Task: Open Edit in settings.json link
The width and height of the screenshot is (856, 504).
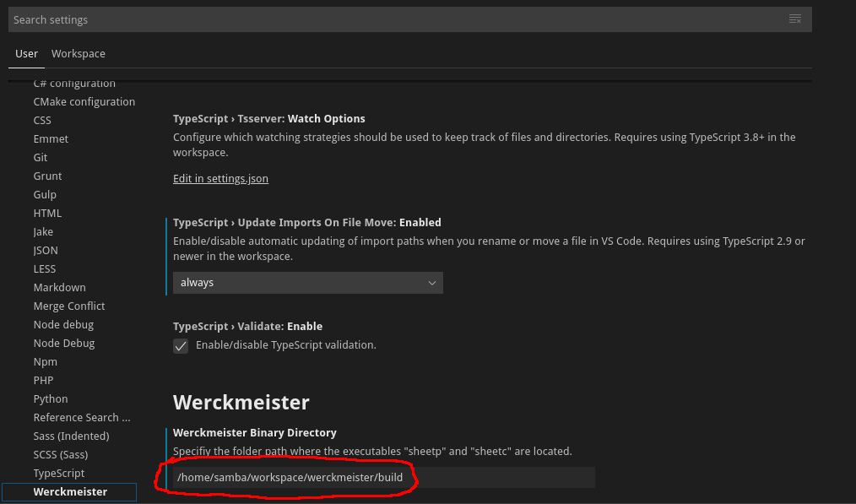Action: pyautogui.click(x=220, y=179)
